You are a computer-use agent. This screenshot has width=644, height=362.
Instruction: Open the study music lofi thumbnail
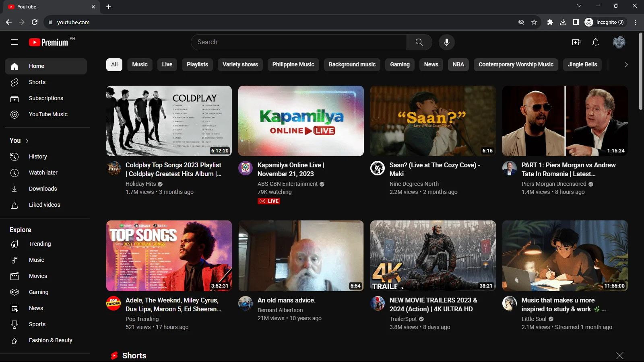point(565,256)
